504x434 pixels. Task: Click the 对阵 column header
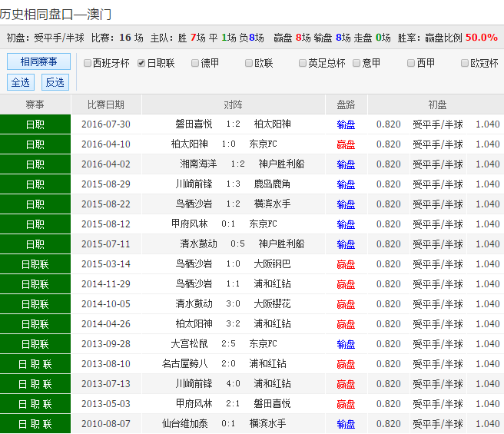[x=234, y=104]
